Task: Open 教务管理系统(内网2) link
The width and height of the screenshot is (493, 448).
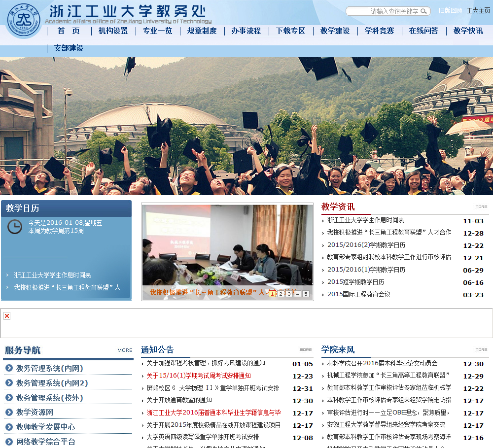Action: [x=52, y=383]
